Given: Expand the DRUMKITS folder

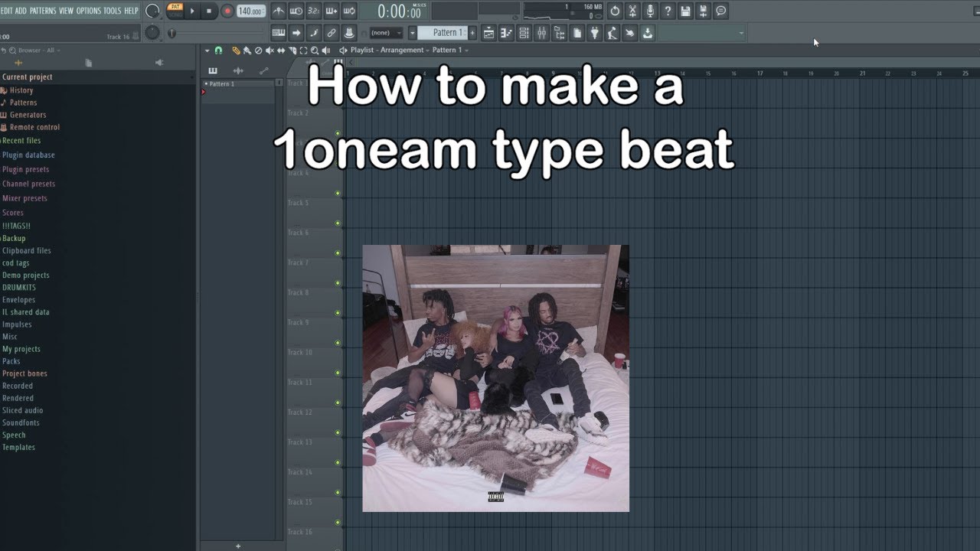Looking at the screenshot, I should (19, 288).
